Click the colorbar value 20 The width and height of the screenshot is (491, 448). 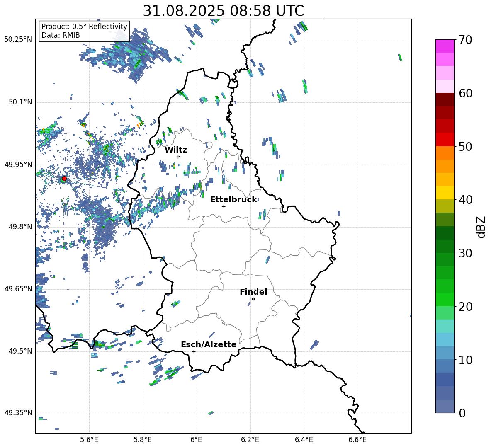pyautogui.click(x=466, y=307)
